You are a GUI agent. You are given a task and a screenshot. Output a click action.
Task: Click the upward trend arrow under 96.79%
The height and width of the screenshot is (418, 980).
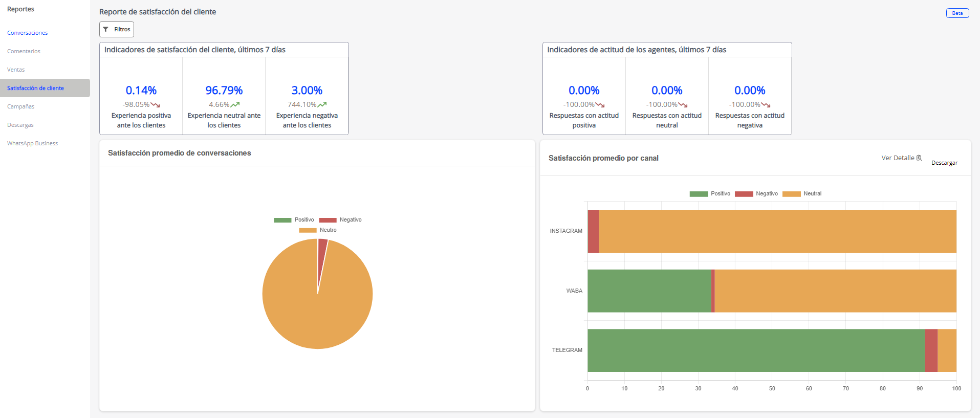pos(235,105)
